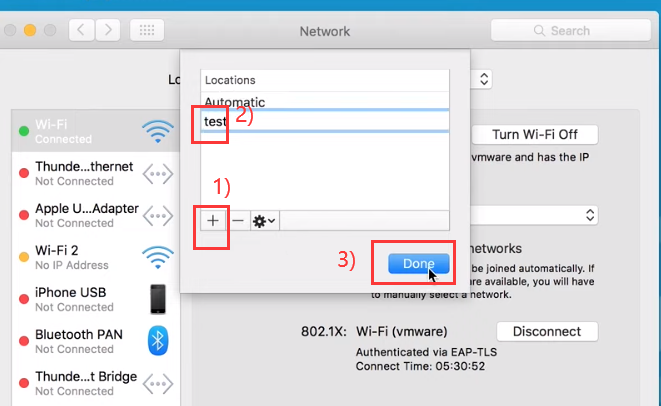This screenshot has width=661, height=406.
Task: Remove selected location with minus button
Action: pos(238,220)
